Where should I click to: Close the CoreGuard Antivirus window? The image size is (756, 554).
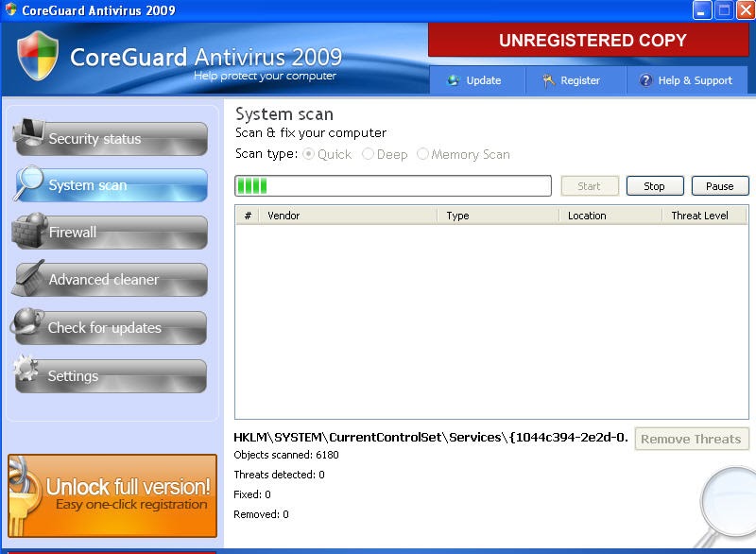click(746, 10)
